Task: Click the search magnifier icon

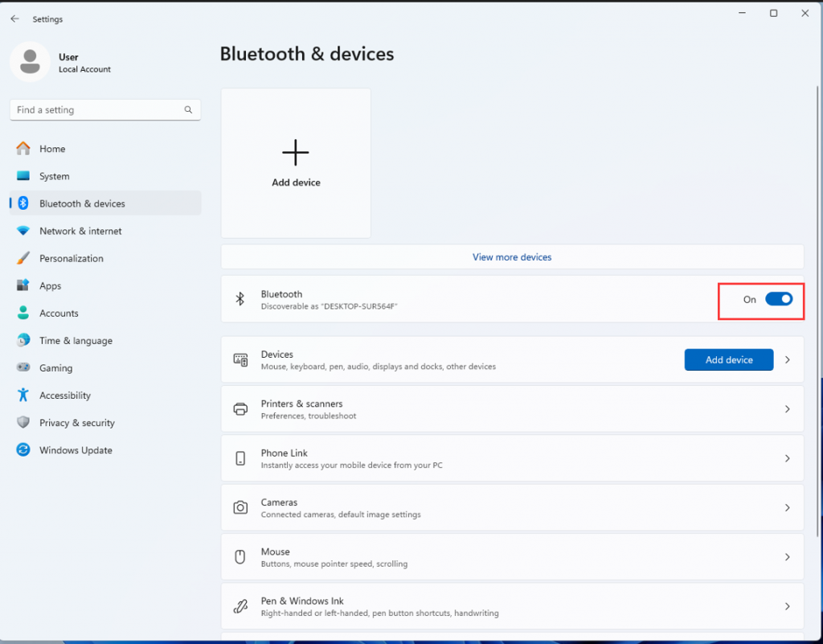Action: (x=188, y=109)
